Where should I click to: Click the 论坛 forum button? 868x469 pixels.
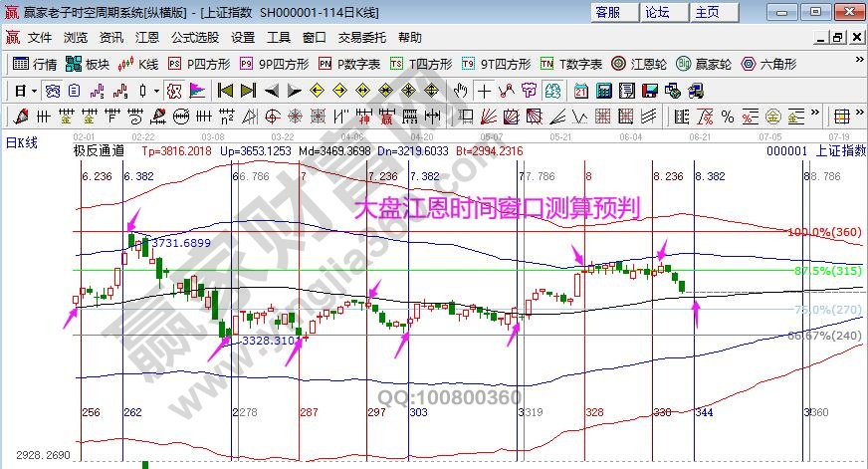point(657,12)
